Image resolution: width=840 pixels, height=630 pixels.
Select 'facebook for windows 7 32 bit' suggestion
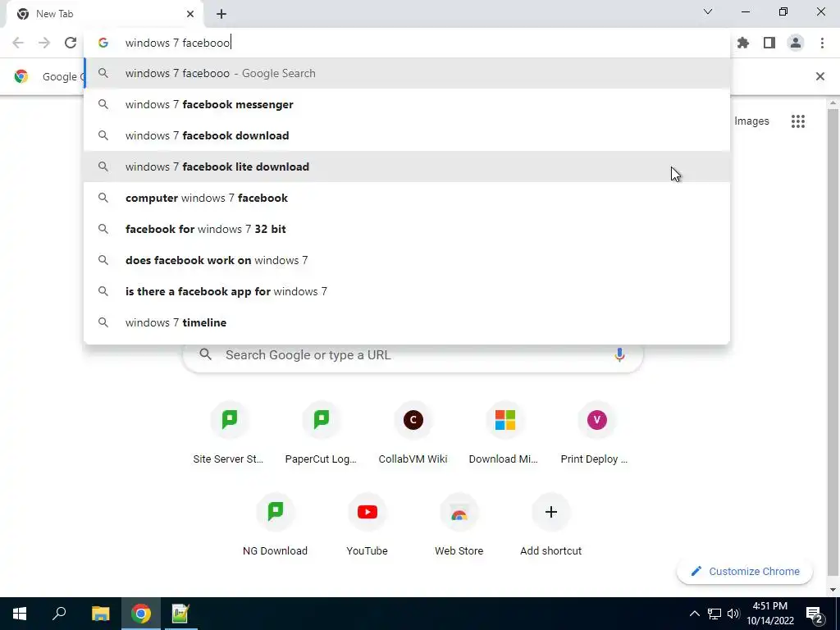click(x=407, y=229)
